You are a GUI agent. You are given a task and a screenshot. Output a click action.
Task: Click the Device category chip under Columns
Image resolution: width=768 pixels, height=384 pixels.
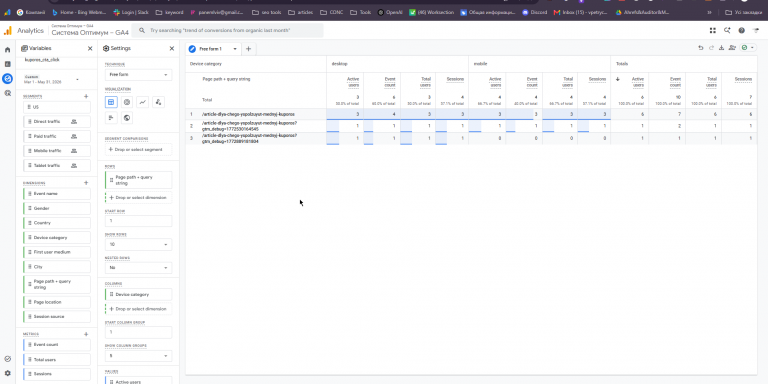[139, 294]
